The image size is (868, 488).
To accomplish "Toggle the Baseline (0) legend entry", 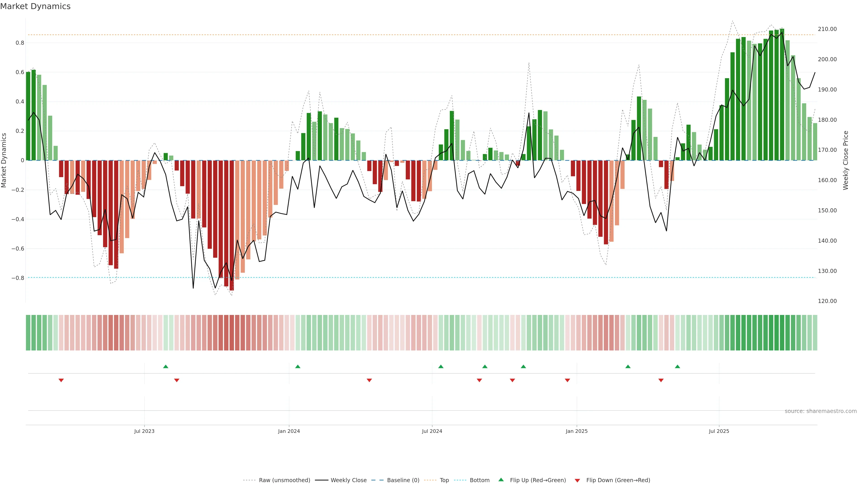I will pyautogui.click(x=403, y=480).
